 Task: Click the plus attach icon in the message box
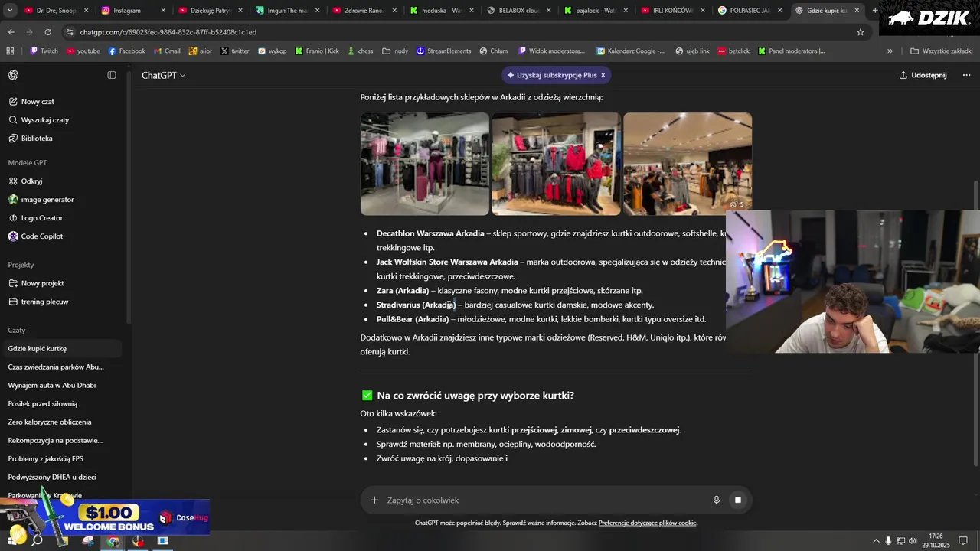374,500
